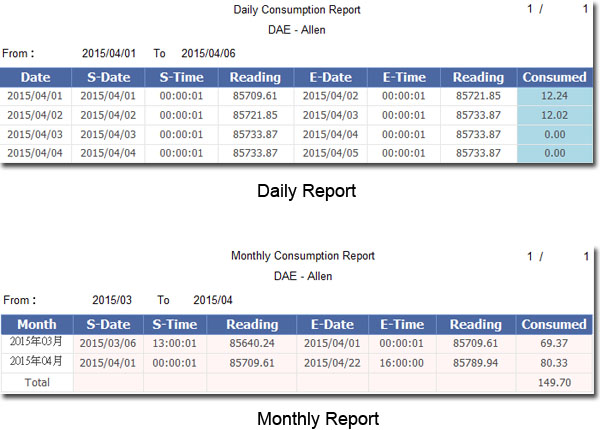The image size is (600, 430).
Task: Click E-Date cell 2015/04/03 in Daily table
Action: click(x=331, y=115)
